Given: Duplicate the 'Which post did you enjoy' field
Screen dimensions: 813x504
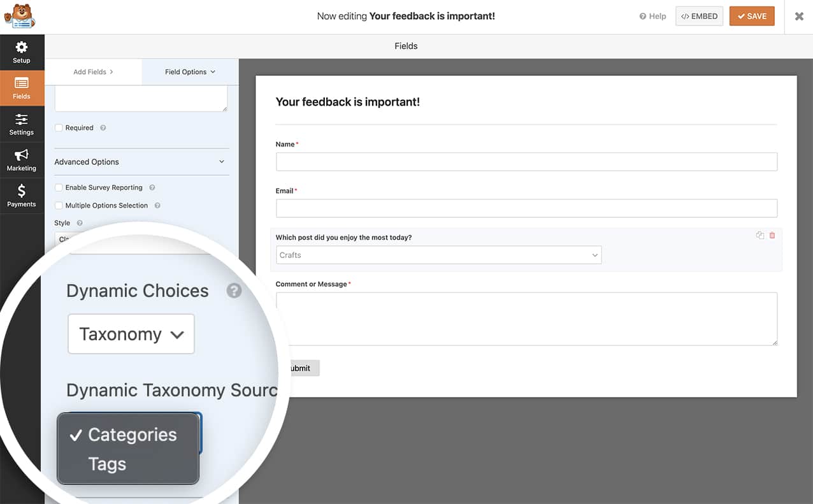Looking at the screenshot, I should pyautogui.click(x=759, y=235).
